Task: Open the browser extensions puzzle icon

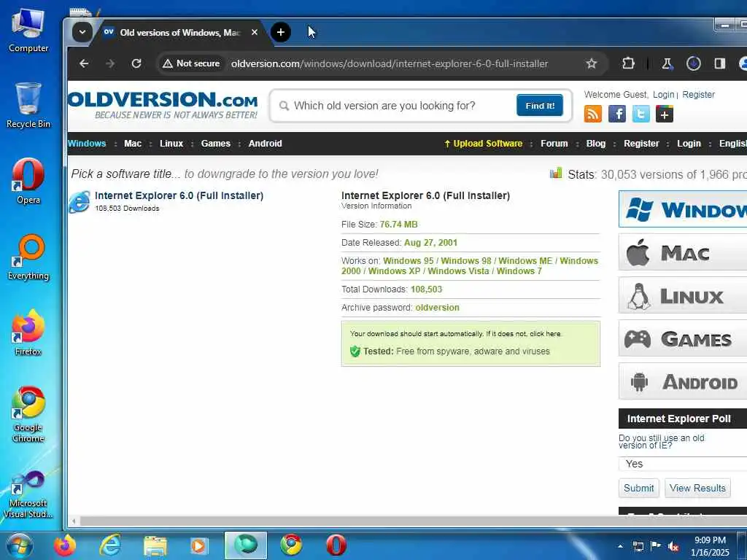Action: pyautogui.click(x=628, y=63)
